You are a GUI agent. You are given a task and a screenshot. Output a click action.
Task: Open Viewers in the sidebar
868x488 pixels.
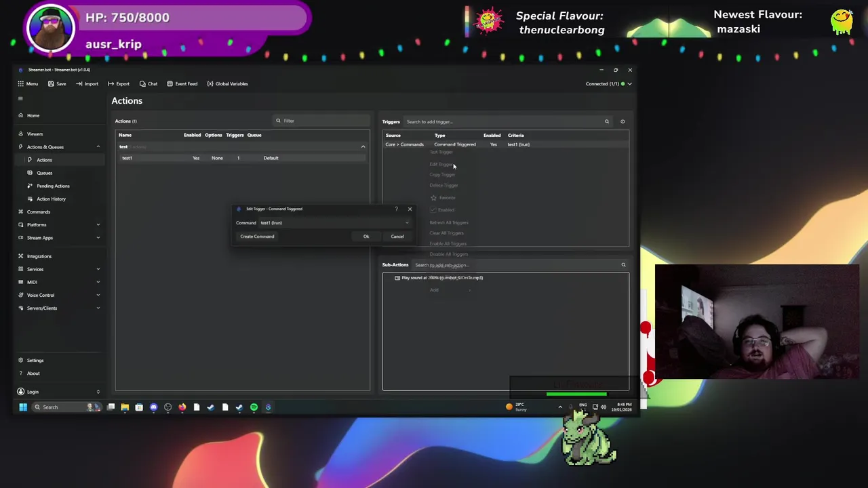point(35,134)
